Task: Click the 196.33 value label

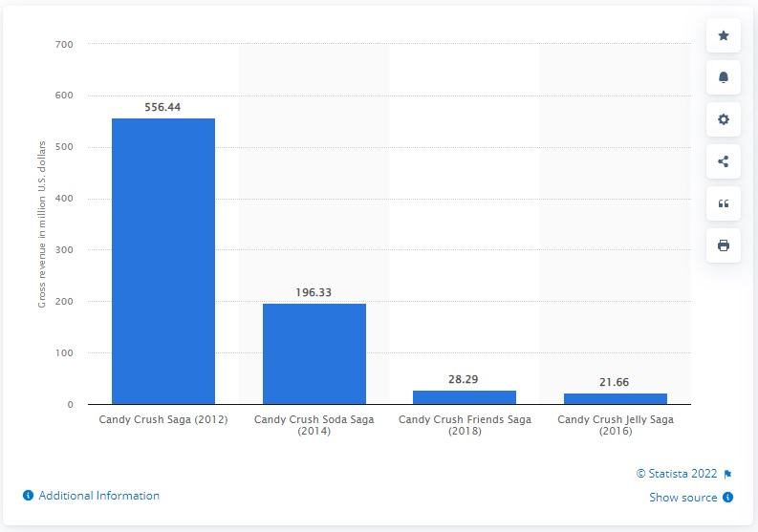Action: [314, 292]
